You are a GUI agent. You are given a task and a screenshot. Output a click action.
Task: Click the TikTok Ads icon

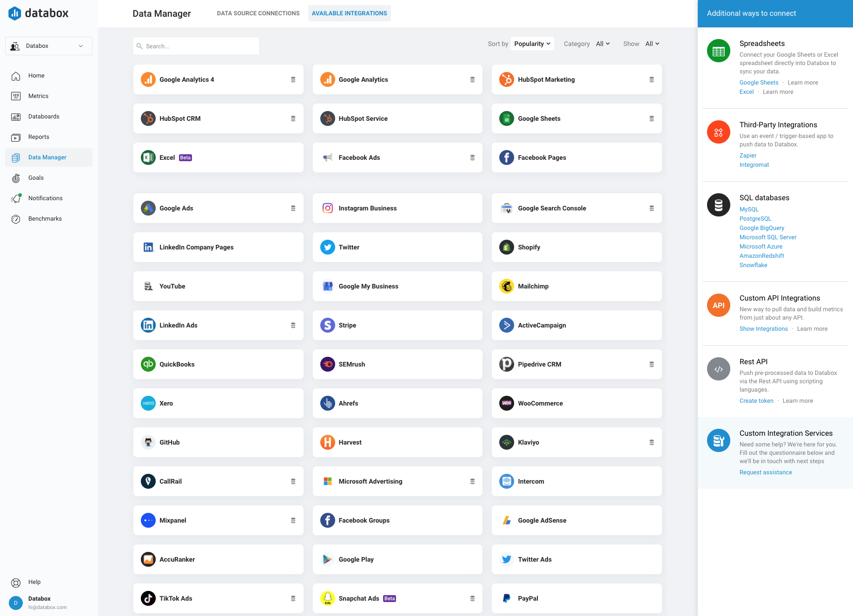(148, 598)
